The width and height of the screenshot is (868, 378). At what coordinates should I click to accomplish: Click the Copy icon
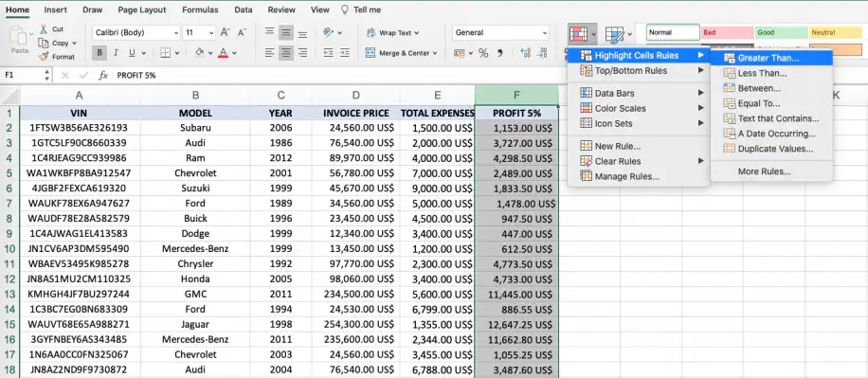click(44, 43)
